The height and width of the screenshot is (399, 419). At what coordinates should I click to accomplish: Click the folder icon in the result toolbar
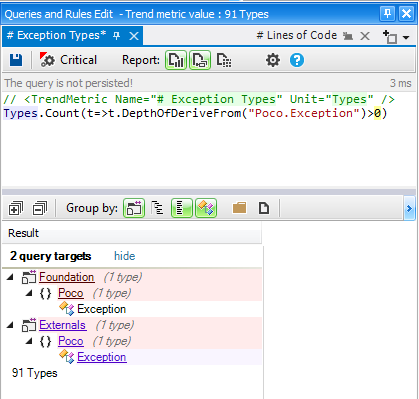tap(239, 208)
